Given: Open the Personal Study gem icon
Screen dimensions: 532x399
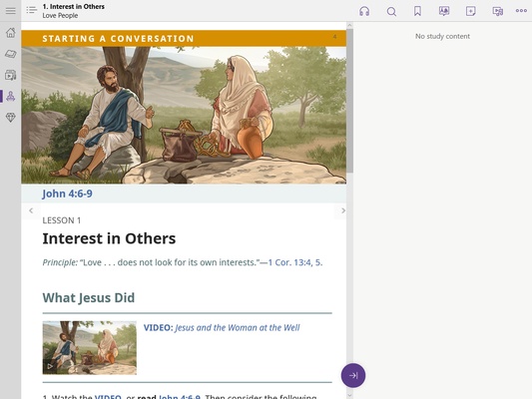Looking at the screenshot, I should click(11, 118).
